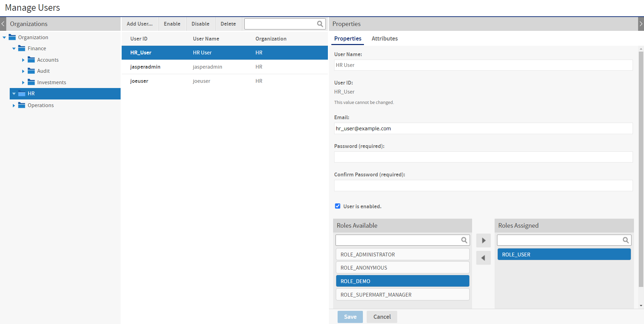Click the Organization root folder icon
The image size is (644, 324).
pyautogui.click(x=12, y=37)
